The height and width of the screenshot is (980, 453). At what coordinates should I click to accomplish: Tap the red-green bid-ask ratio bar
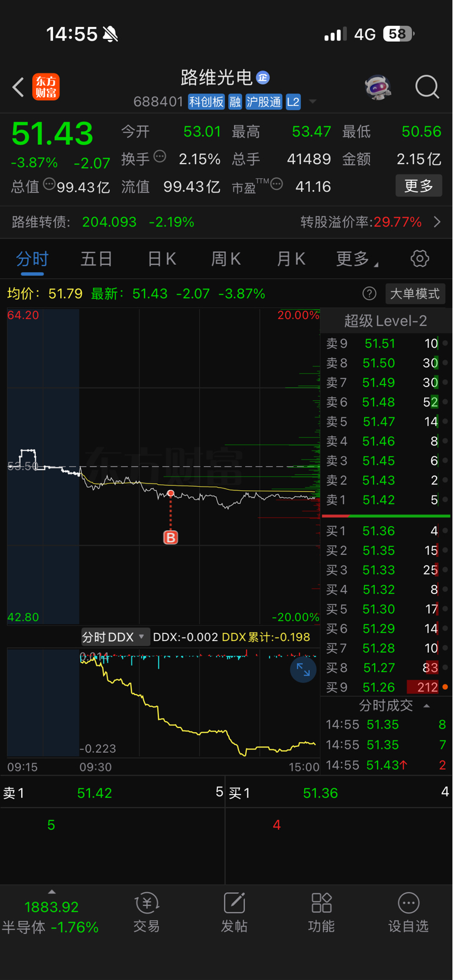coord(386,516)
